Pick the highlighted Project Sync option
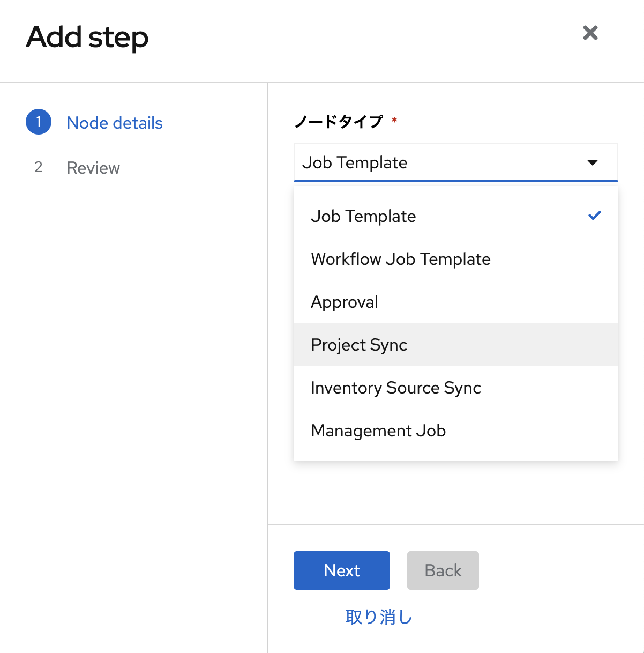 click(x=456, y=345)
